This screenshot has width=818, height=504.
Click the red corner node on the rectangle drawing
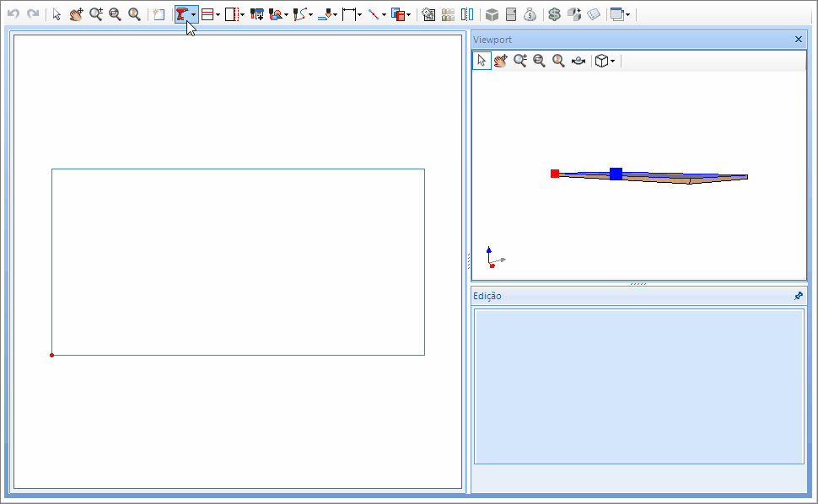pyautogui.click(x=51, y=354)
